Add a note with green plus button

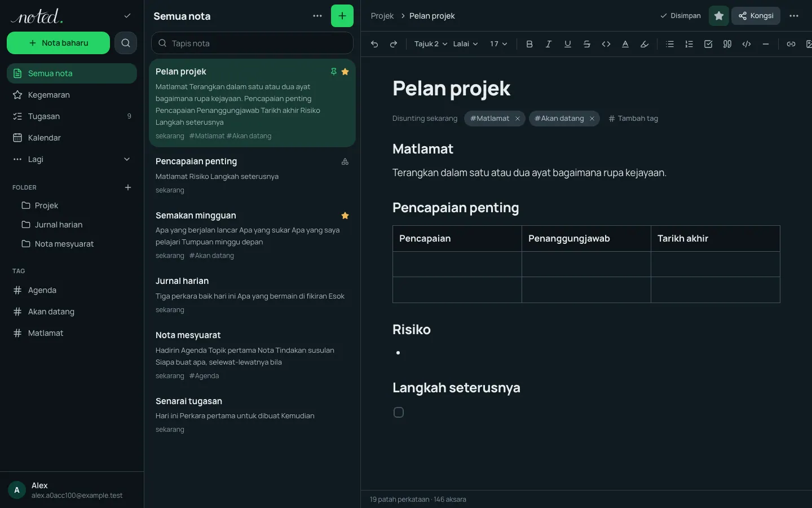pos(342,16)
